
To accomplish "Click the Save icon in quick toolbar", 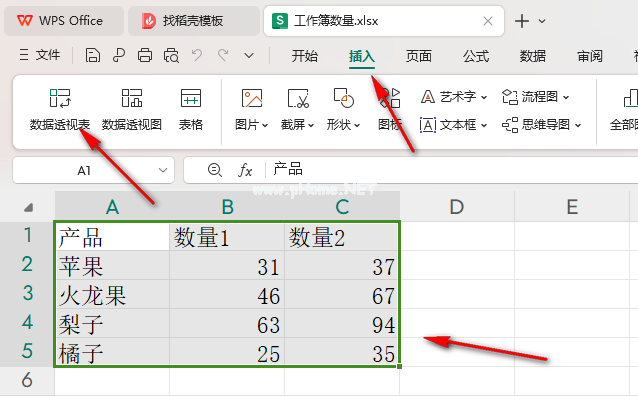I will (x=92, y=55).
